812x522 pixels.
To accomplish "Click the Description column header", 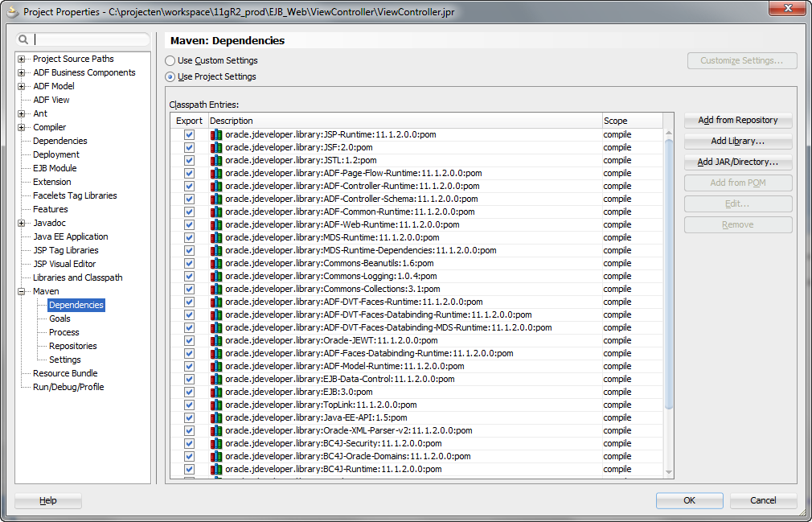I will tap(405, 121).
